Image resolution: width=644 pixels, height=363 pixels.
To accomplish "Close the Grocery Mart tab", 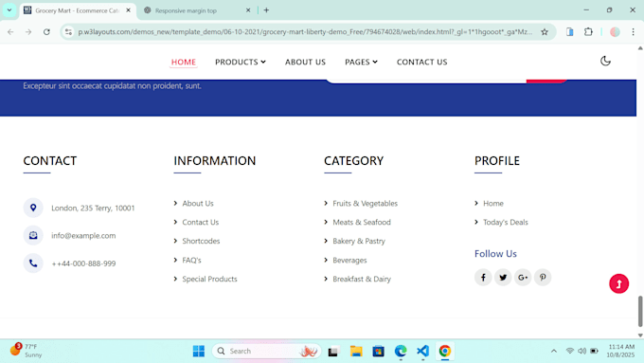I will point(128,10).
